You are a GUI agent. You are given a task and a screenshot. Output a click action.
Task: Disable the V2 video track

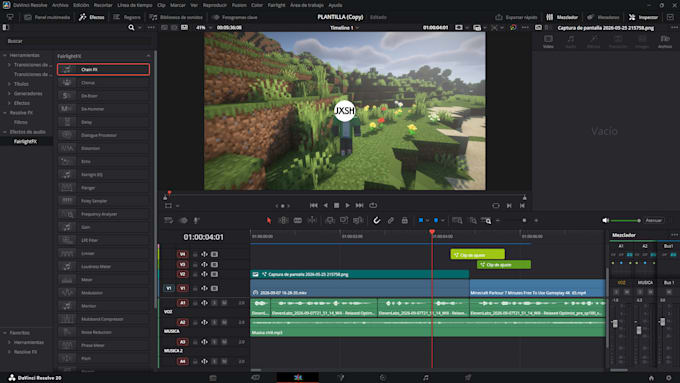[214, 274]
